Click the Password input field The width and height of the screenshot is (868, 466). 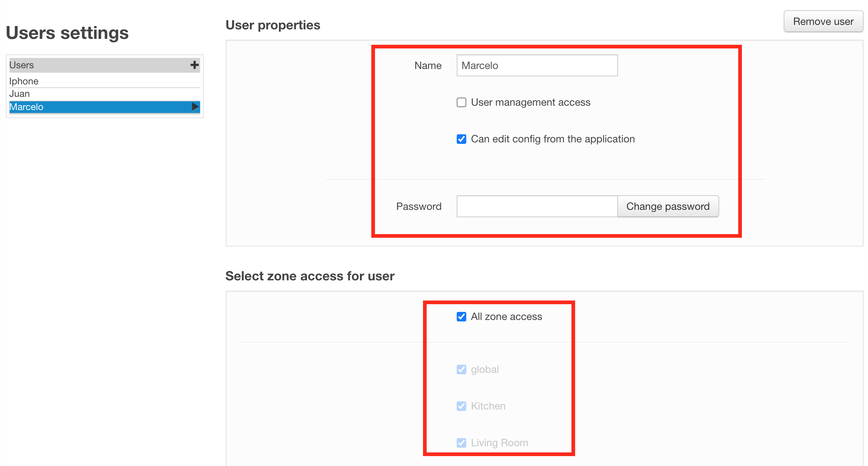coord(537,206)
